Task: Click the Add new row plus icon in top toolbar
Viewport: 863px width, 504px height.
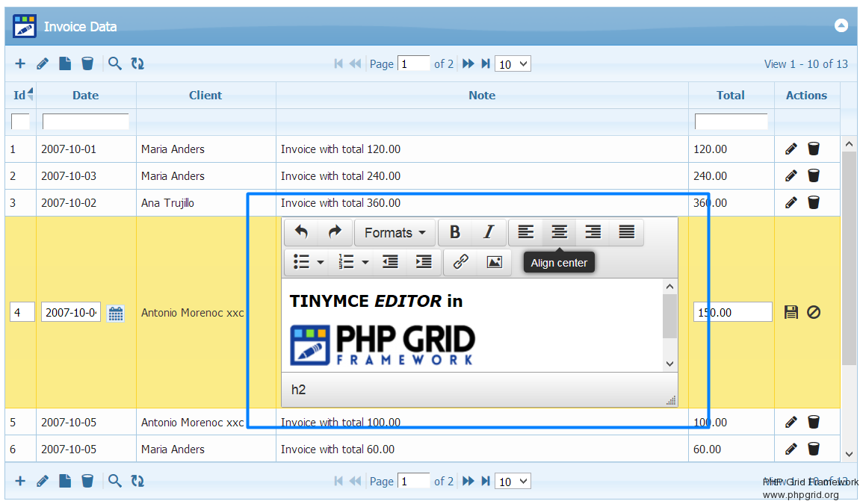Action: point(20,64)
